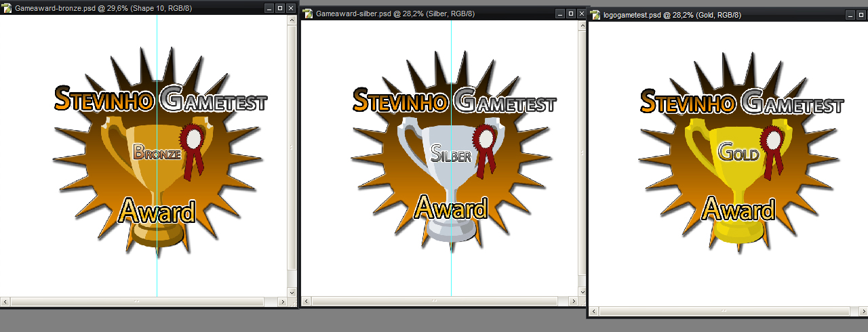This screenshot has width=868, height=332.
Task: Click the Gold label on the yellow trophy
Action: tap(737, 152)
